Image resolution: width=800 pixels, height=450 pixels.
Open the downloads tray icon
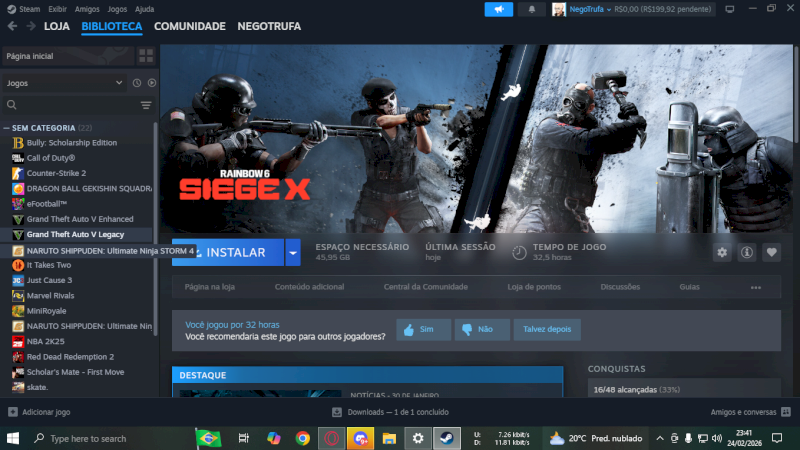[337, 412]
